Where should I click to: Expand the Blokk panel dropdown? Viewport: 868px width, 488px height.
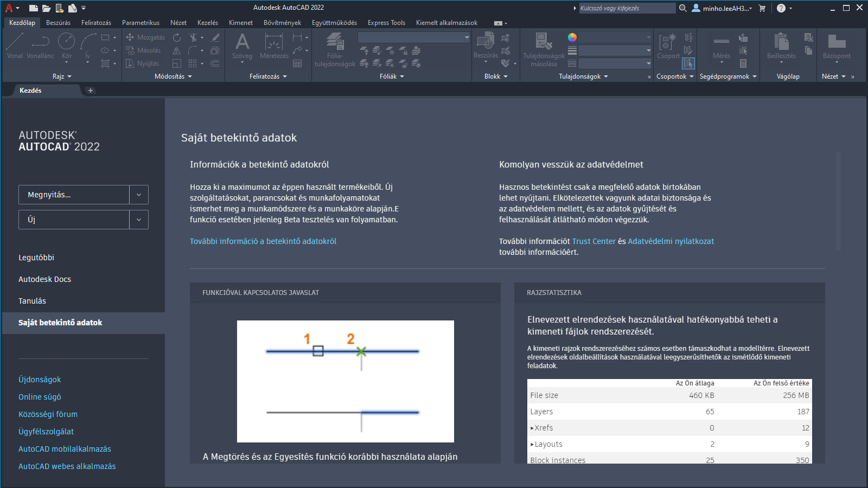pyautogui.click(x=496, y=76)
